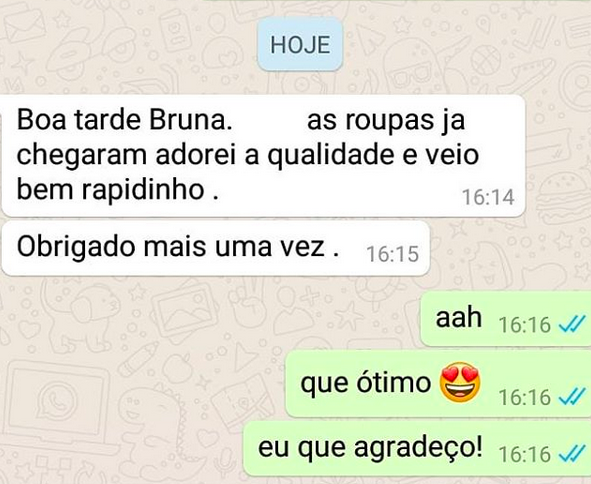Tap read-receipt double check on 'que ótimo'
Image resolution: width=591 pixels, height=484 pixels.
tap(572, 397)
